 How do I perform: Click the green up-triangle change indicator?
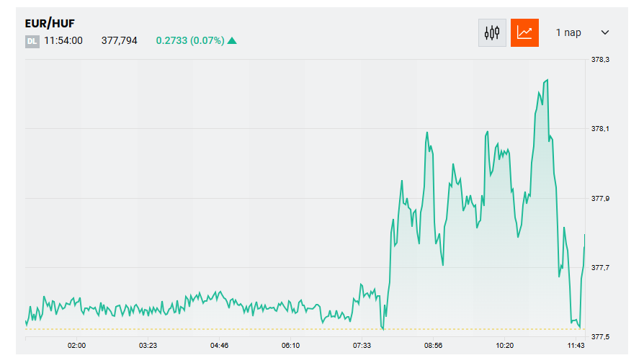click(232, 40)
